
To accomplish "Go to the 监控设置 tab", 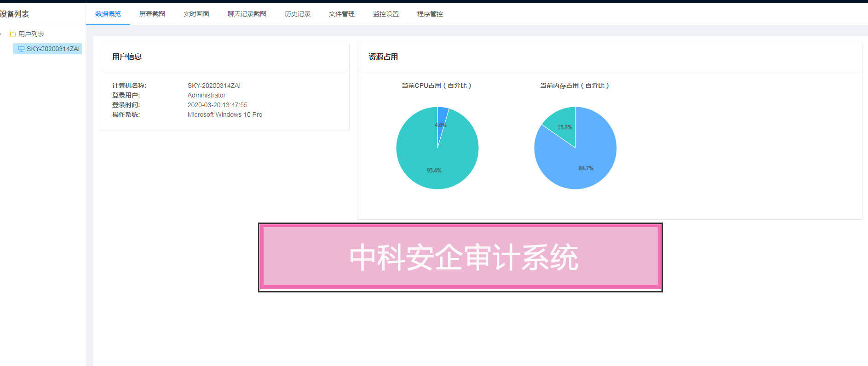I will tap(386, 14).
